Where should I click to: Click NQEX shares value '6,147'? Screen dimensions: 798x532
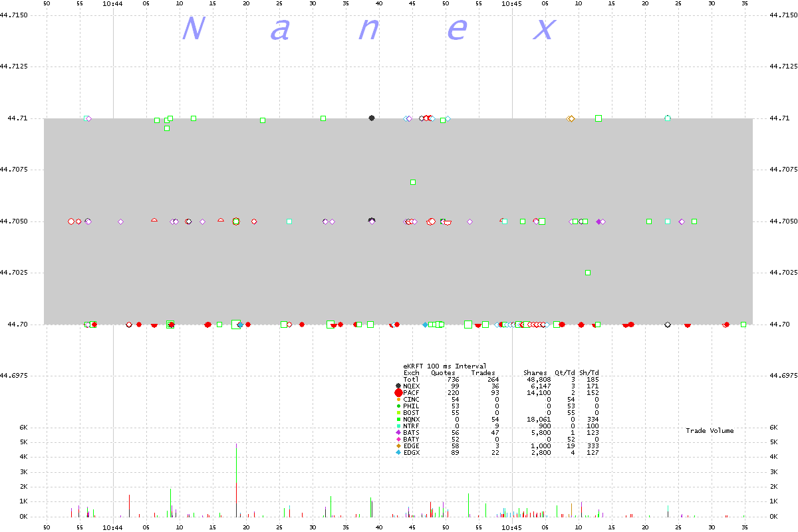tap(541, 386)
